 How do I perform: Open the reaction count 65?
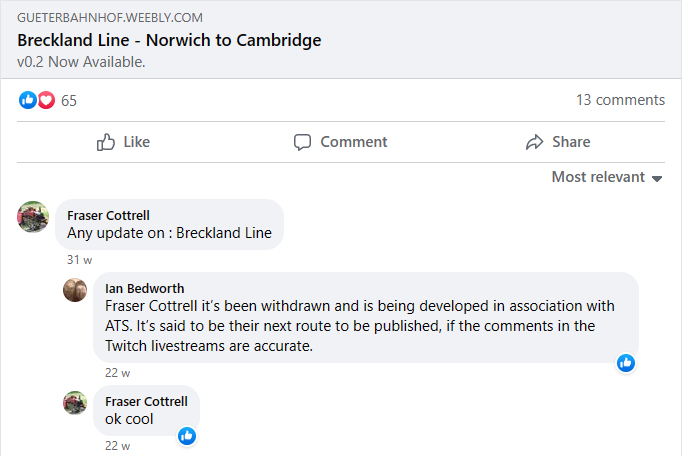click(x=69, y=101)
